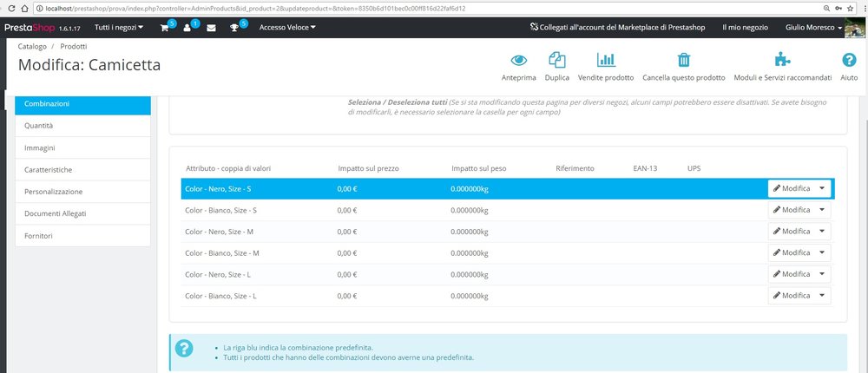Click Modifica for Color - Nero, Size - S
868x373 pixels.
pyautogui.click(x=792, y=188)
